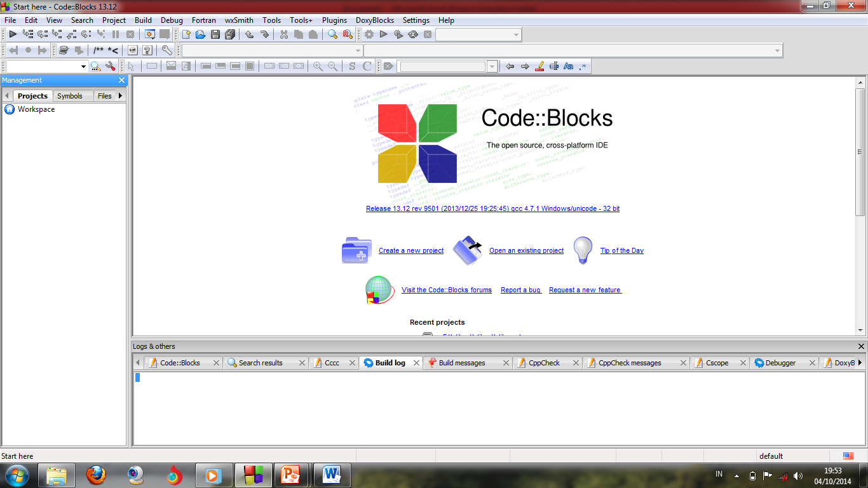Click the Rebuild icon on the compiler toolbar
This screenshot has width=868, height=488.
point(413,34)
